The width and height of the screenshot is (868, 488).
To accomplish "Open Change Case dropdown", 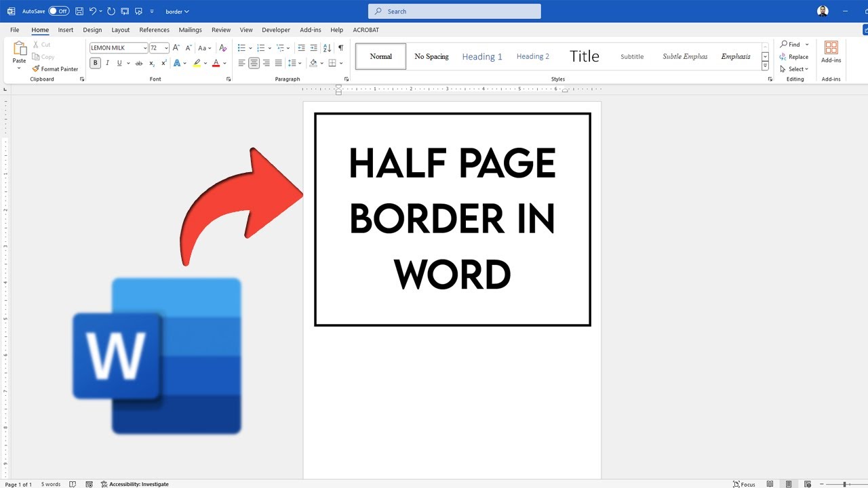I will pos(204,48).
